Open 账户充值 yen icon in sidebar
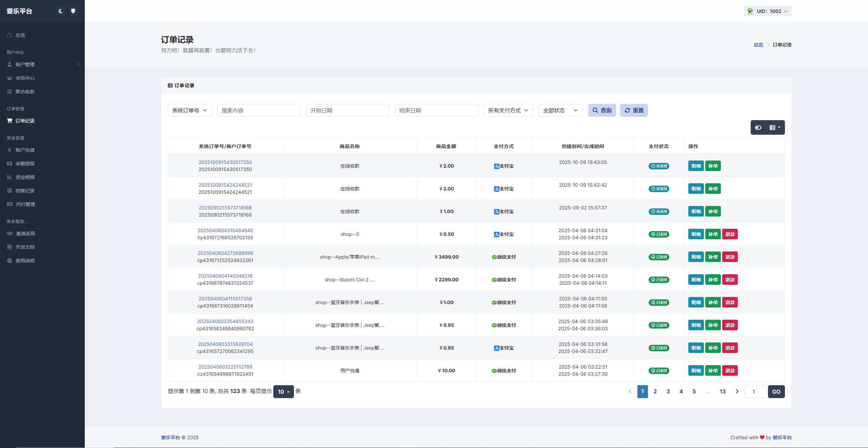Image resolution: width=868 pixels, height=448 pixels. (x=9, y=150)
